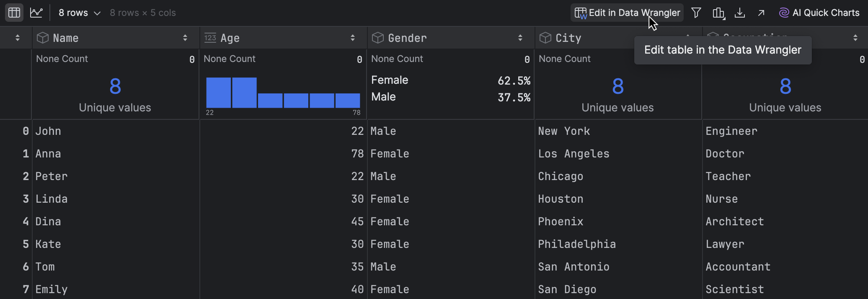
Task: Click the data type icon on Name column
Action: [x=43, y=37]
